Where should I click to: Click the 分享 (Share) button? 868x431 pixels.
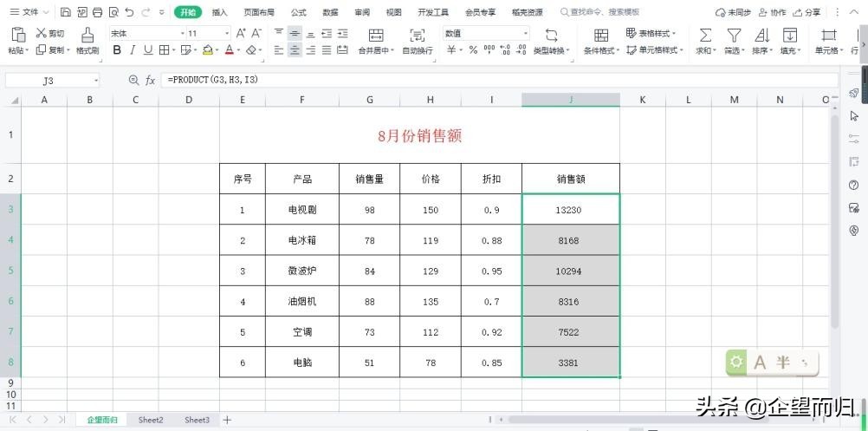pos(806,13)
